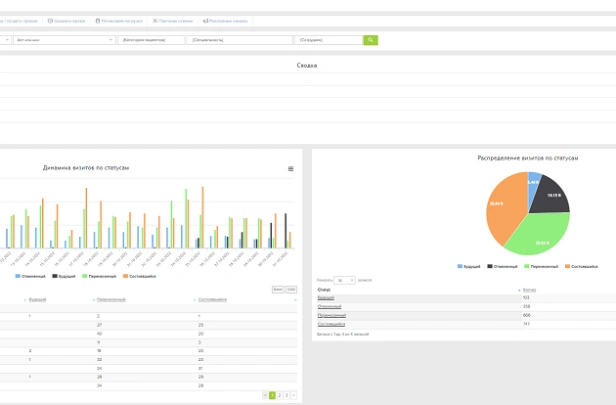
Task: Click the green search button
Action: click(x=370, y=40)
